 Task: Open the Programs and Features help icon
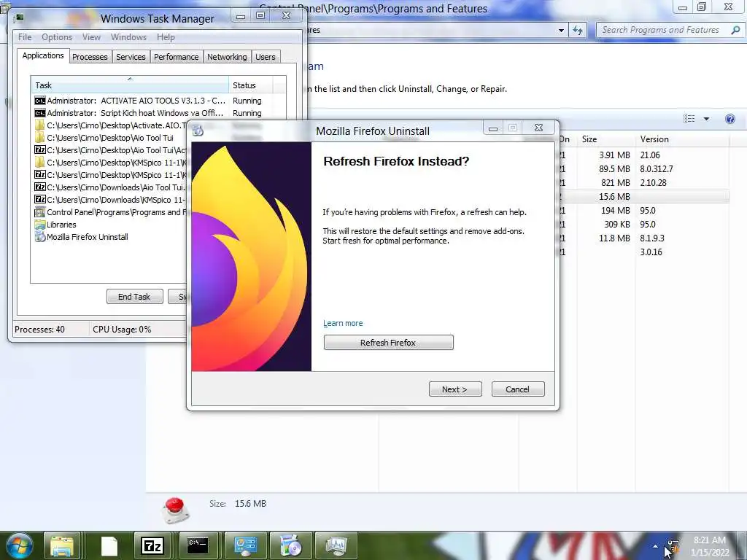click(x=729, y=119)
